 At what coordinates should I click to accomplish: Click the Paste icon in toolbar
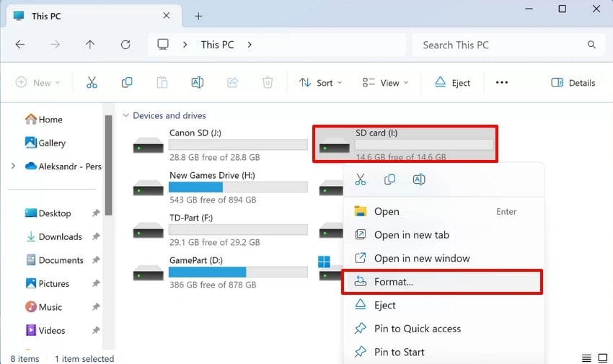click(162, 82)
